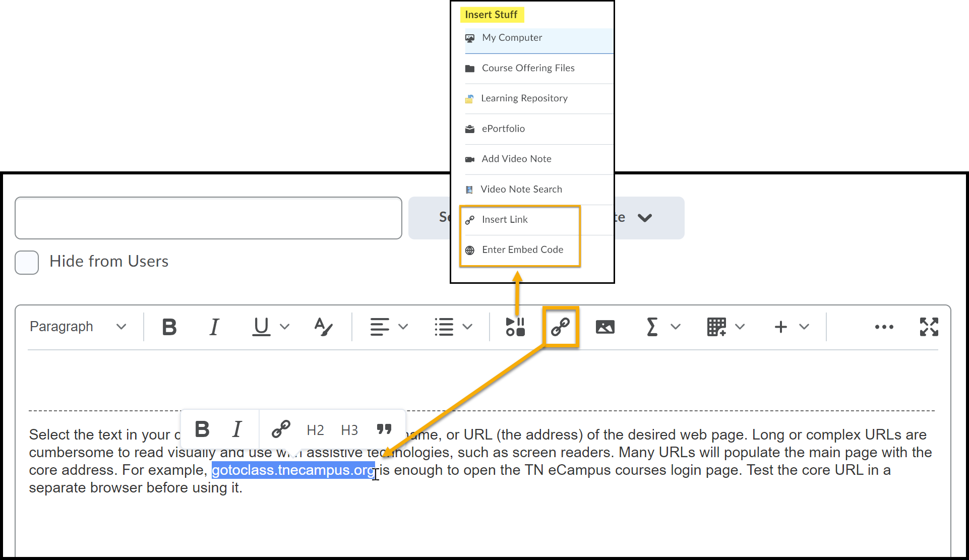The image size is (969, 560).
Task: Select Insert Link from Insert Stuff menu
Action: tap(505, 219)
